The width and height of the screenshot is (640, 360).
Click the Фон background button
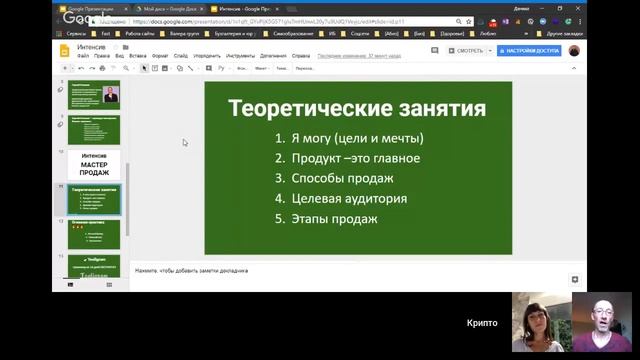[242, 69]
